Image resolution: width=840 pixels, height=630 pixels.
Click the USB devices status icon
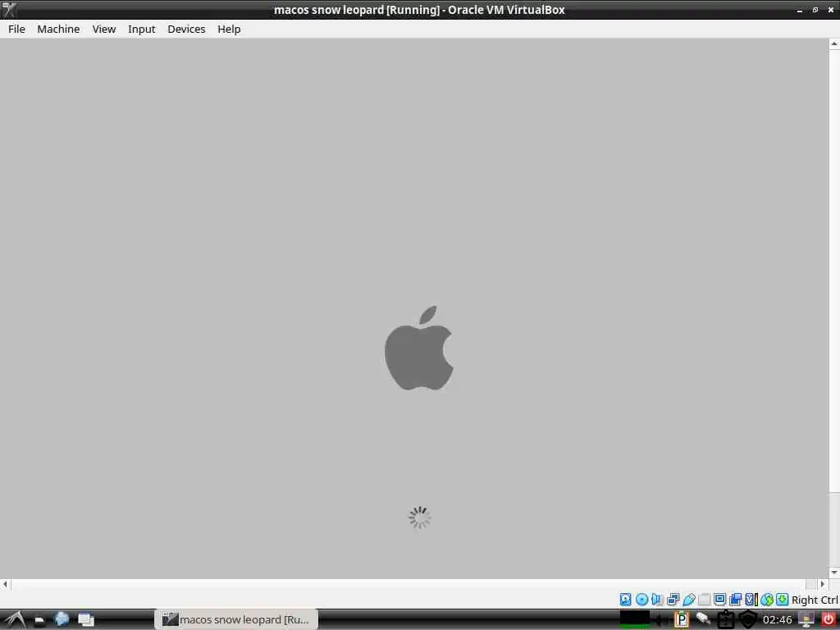689,600
